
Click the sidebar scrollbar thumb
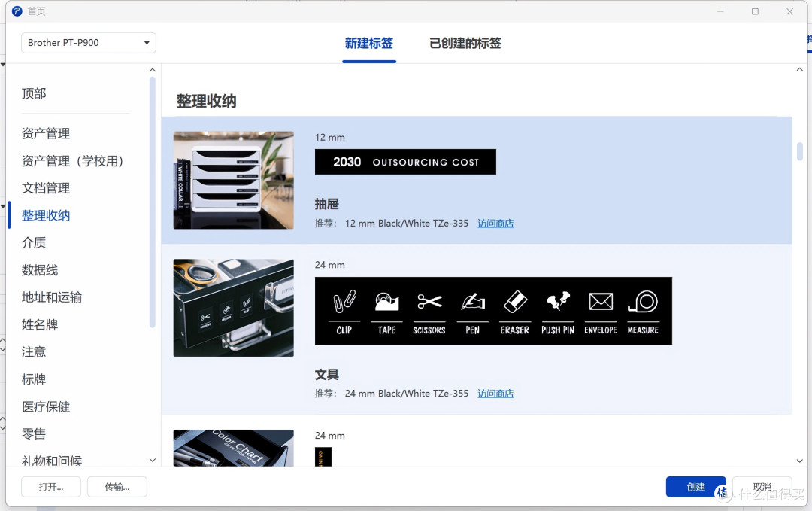pos(152,202)
